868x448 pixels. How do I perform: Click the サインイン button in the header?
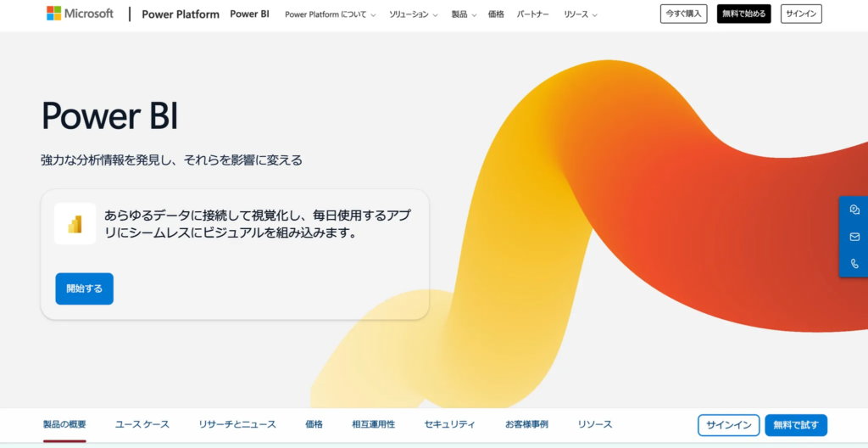801,14
